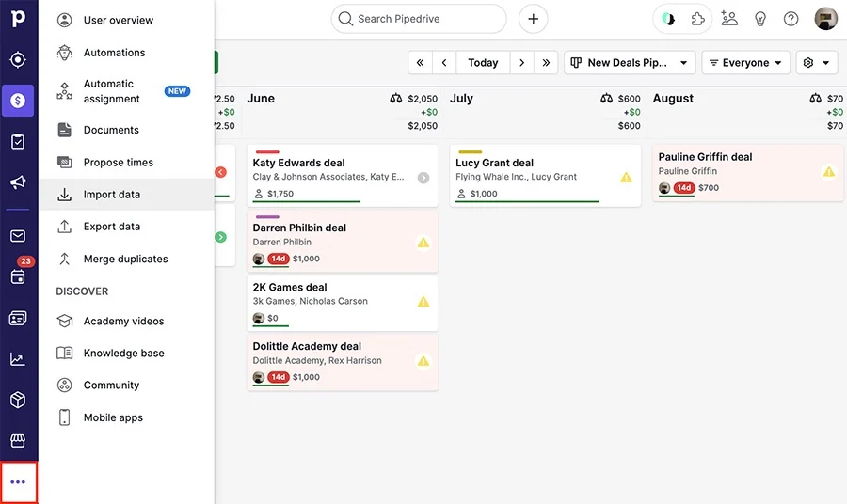Open Contacts card icon in sidebar
The width and height of the screenshot is (847, 504).
coord(18,318)
